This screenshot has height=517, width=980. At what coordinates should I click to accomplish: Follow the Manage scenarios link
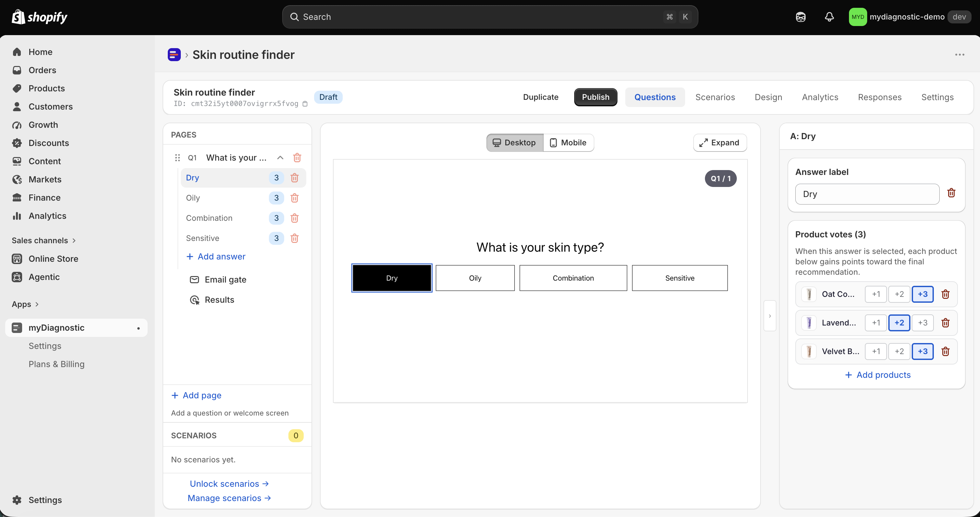[x=230, y=498]
